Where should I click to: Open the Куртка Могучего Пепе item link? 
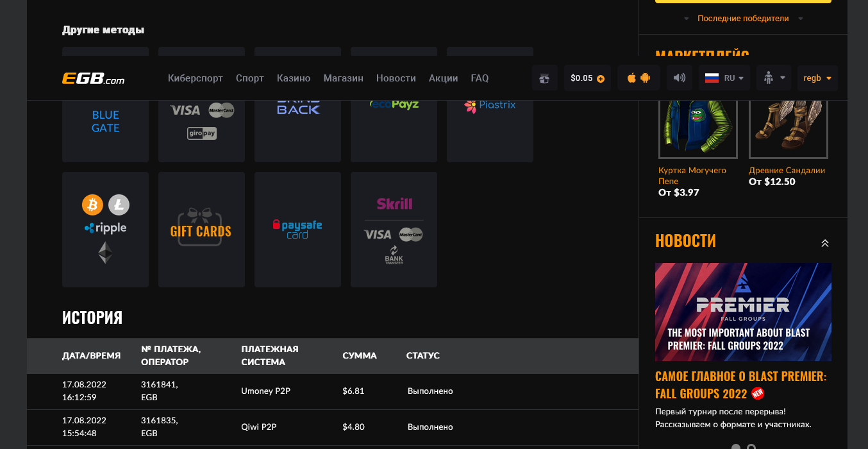click(x=692, y=176)
